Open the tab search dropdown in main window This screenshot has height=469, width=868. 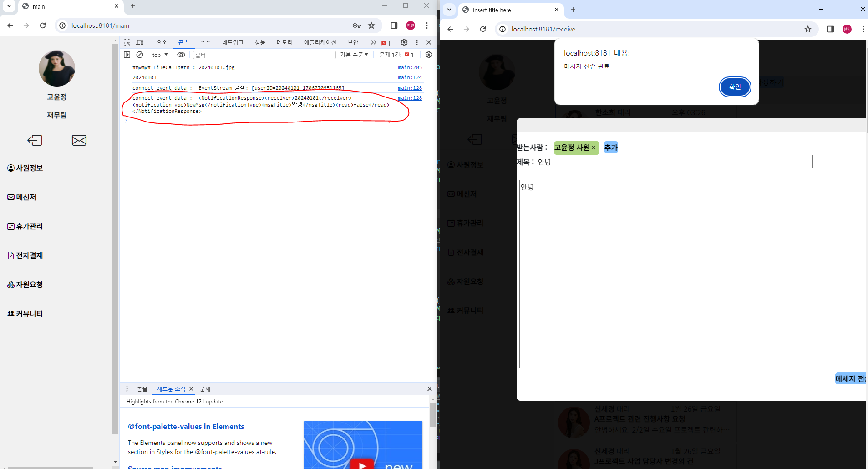9,6
